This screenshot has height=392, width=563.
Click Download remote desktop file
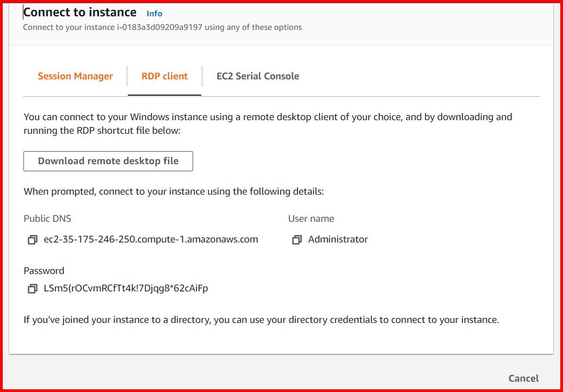[x=108, y=160]
